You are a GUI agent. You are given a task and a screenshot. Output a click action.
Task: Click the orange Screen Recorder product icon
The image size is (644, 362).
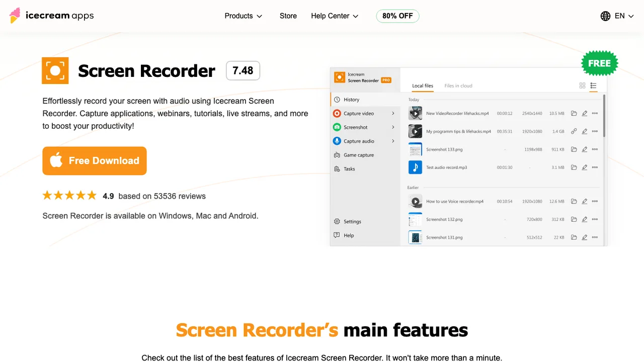pos(55,71)
